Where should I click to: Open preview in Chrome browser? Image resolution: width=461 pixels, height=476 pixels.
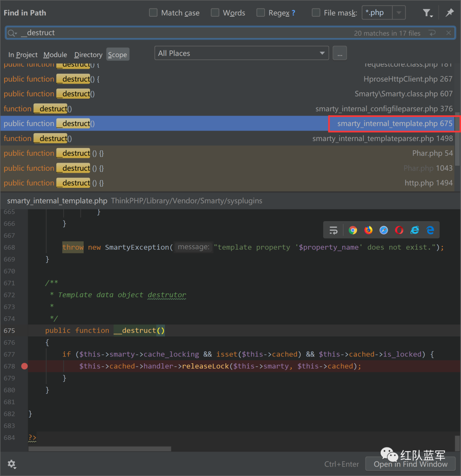353,231
